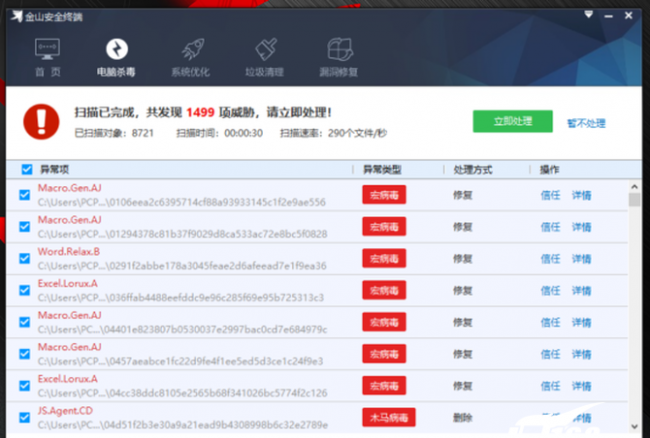Click the scrollbar up arrow
Screen dimensions: 650x438
pyautogui.click(x=634, y=186)
